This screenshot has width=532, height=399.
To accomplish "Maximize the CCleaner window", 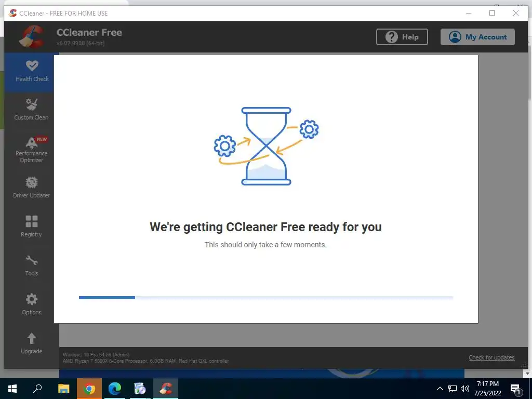I will click(x=492, y=13).
